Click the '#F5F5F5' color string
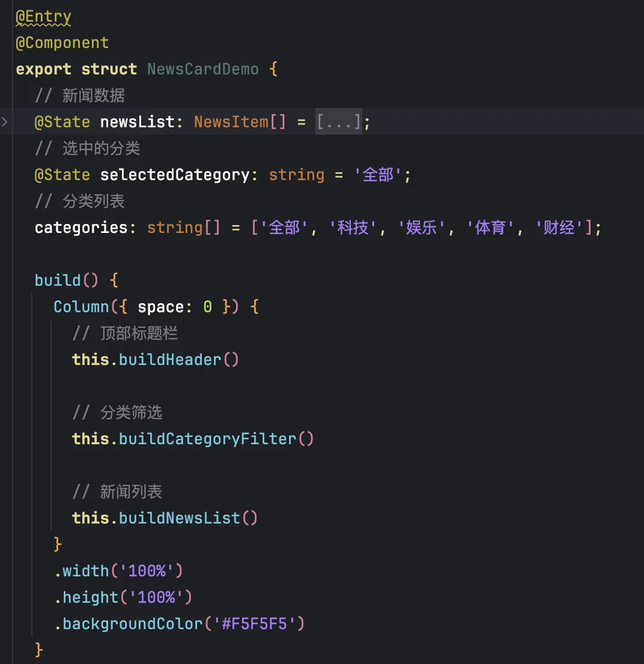The image size is (644, 664). [254, 624]
